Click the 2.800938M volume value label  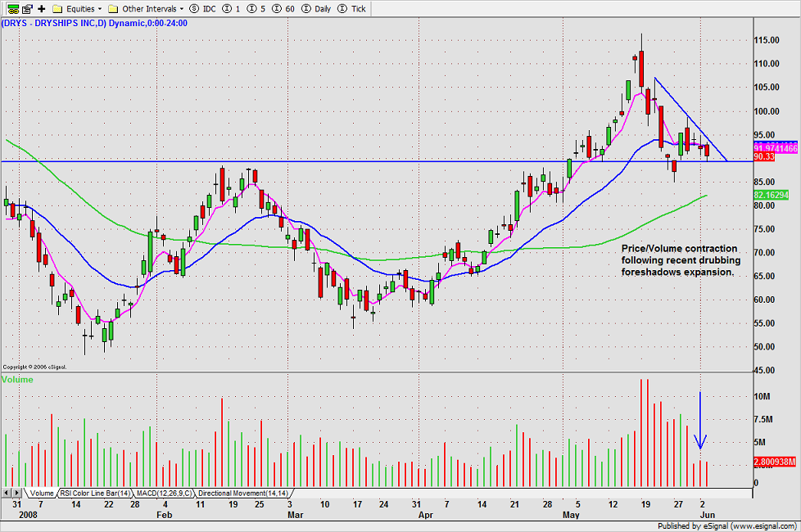(x=775, y=462)
